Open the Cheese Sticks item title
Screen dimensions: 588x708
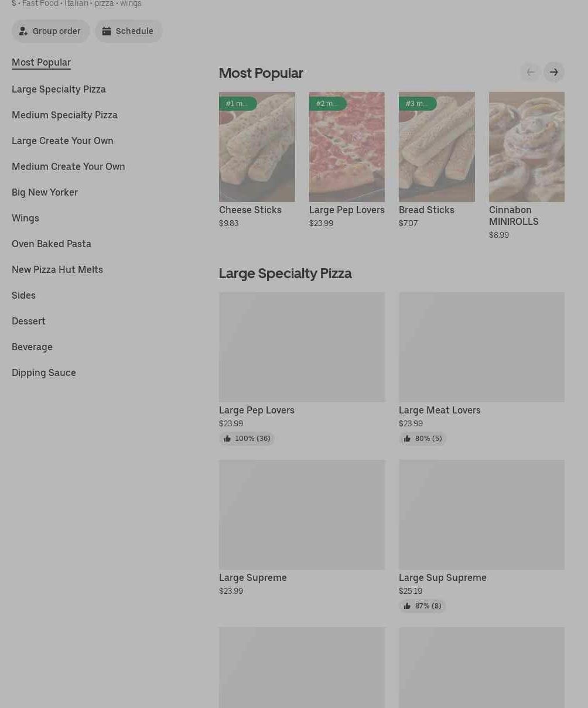point(250,210)
